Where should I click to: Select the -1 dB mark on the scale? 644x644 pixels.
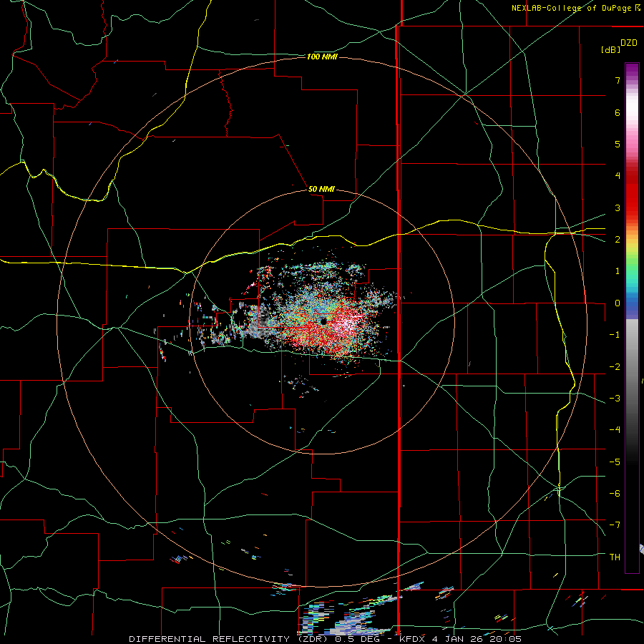coord(615,335)
